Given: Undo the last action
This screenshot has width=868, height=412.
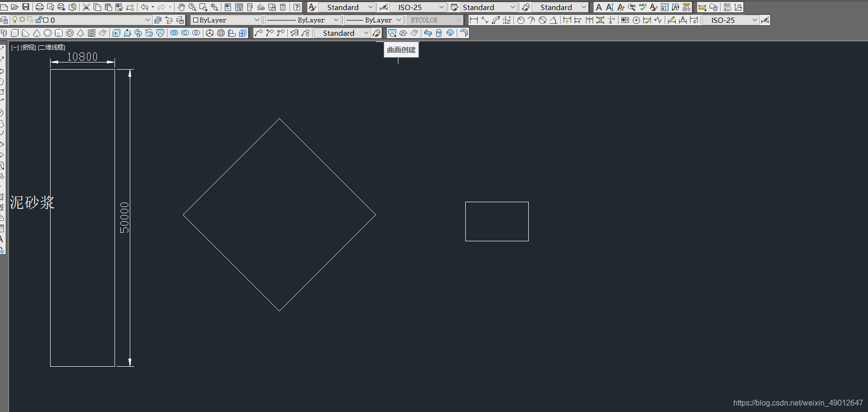Looking at the screenshot, I should click(144, 7).
